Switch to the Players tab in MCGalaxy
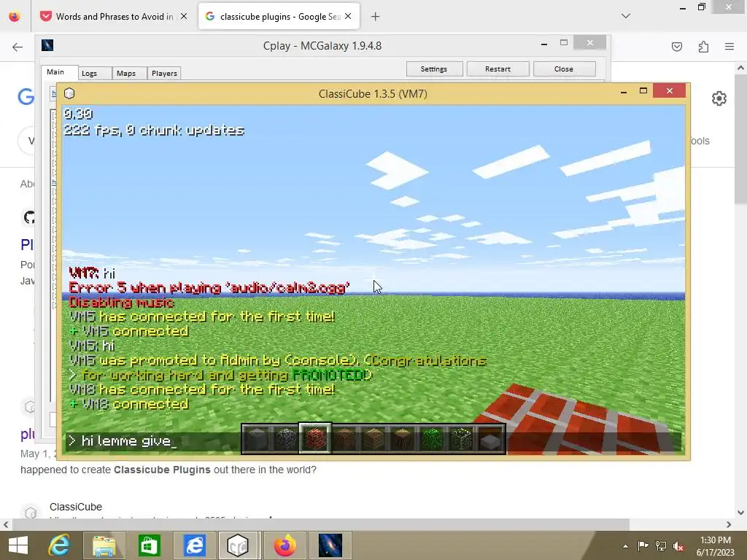Image resolution: width=747 pixels, height=560 pixels. [x=164, y=74]
